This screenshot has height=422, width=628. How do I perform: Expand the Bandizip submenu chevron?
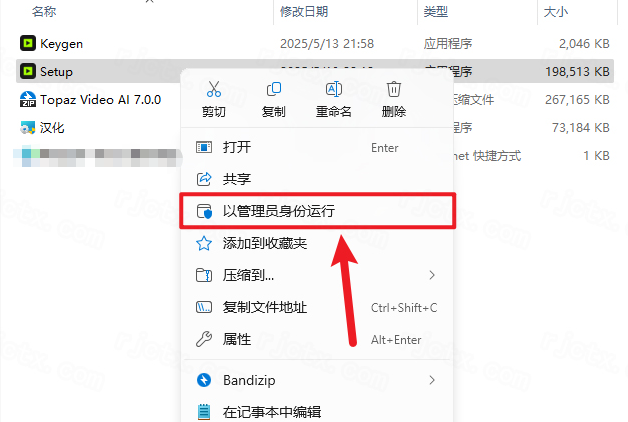point(432,380)
